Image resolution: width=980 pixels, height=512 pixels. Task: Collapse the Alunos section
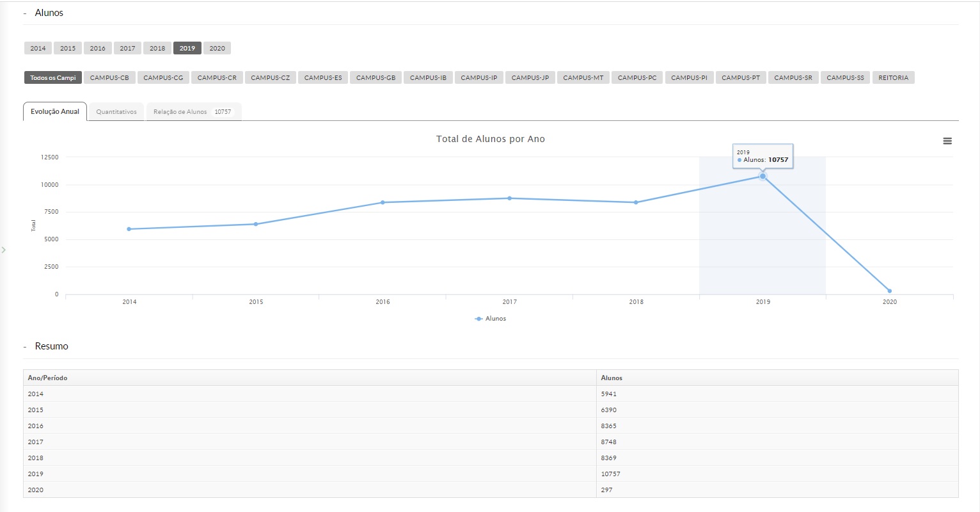point(26,13)
